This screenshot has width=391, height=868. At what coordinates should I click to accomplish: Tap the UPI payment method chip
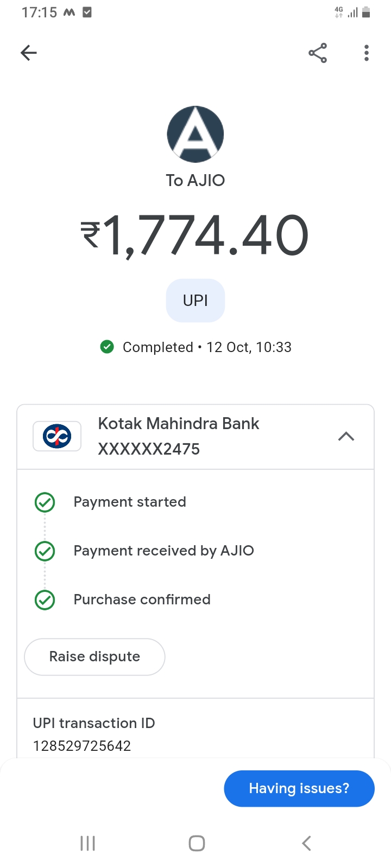195,301
